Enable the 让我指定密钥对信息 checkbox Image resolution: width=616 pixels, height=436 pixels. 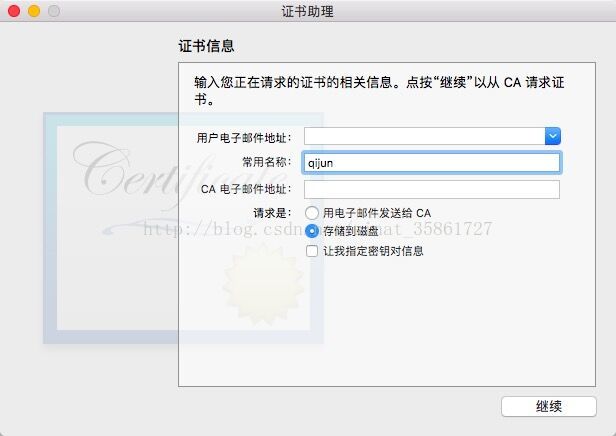tap(312, 251)
